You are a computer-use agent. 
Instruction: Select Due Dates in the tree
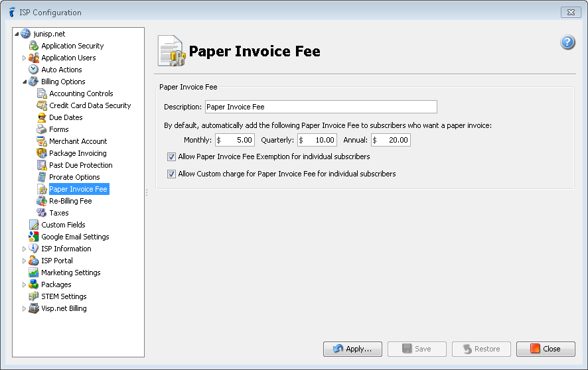click(x=66, y=117)
